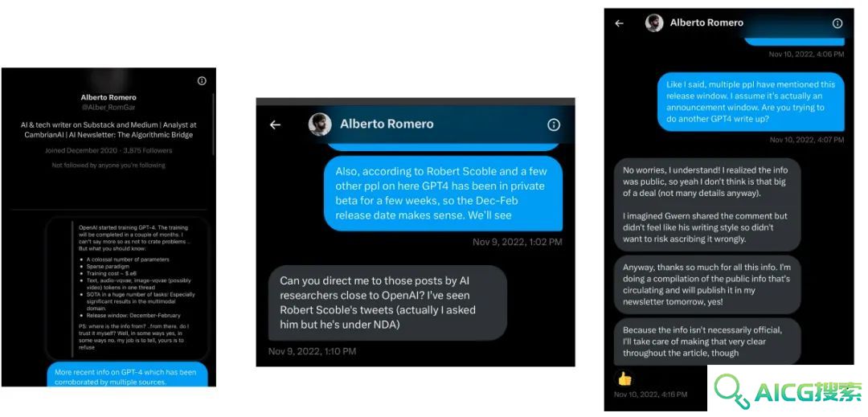Viewport: 868px width, 417px height.
Task: Click the thumbs-up reaction emoji
Action: [624, 379]
